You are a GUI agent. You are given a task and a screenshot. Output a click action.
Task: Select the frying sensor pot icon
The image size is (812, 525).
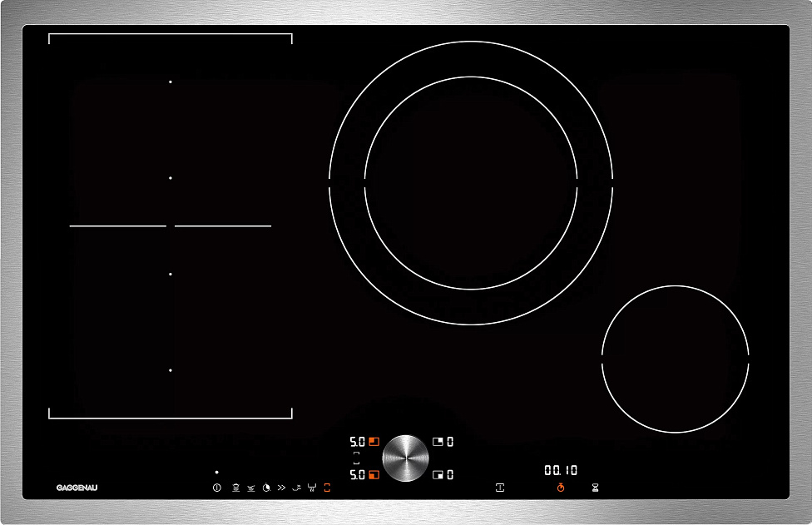235,488
